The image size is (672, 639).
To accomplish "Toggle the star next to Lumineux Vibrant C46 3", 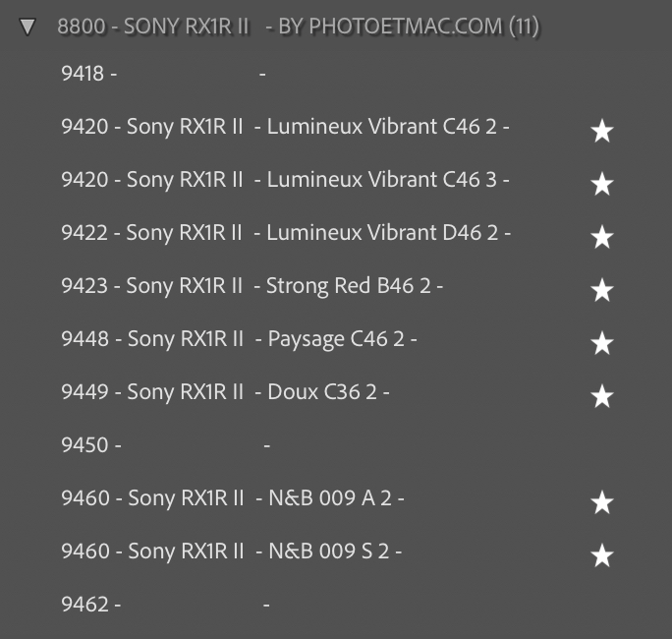I will [601, 183].
